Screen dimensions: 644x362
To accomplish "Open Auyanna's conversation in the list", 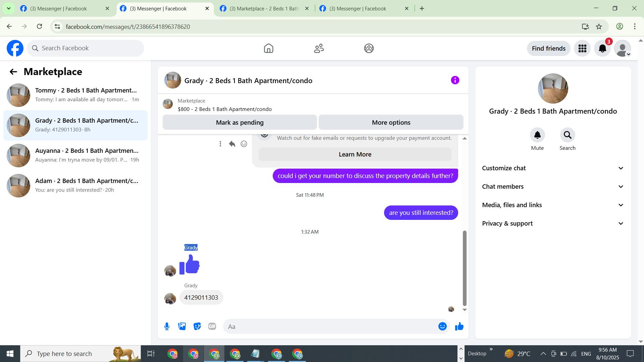I will (75, 156).
